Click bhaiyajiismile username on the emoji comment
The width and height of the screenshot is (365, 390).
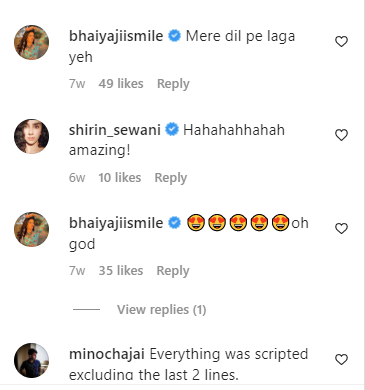tap(116, 223)
